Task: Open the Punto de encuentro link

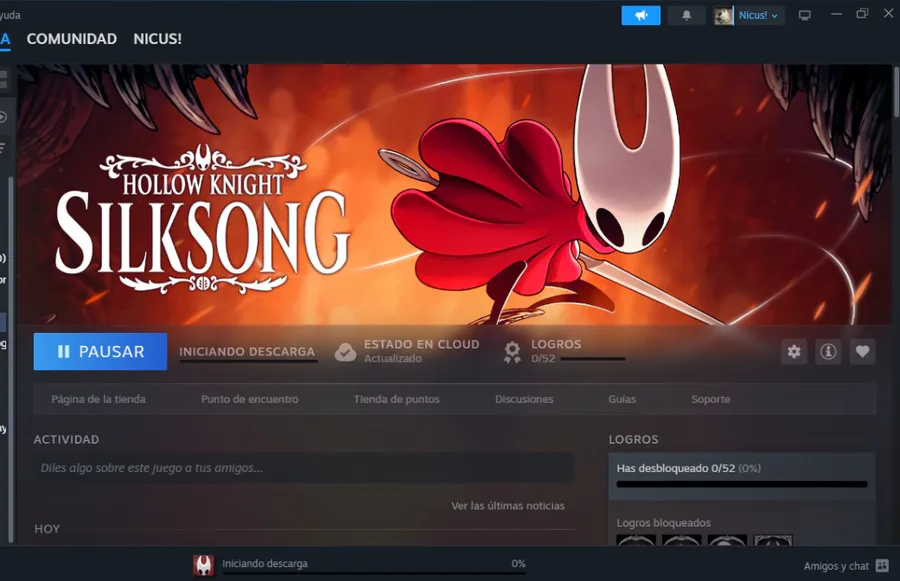Action: point(250,399)
